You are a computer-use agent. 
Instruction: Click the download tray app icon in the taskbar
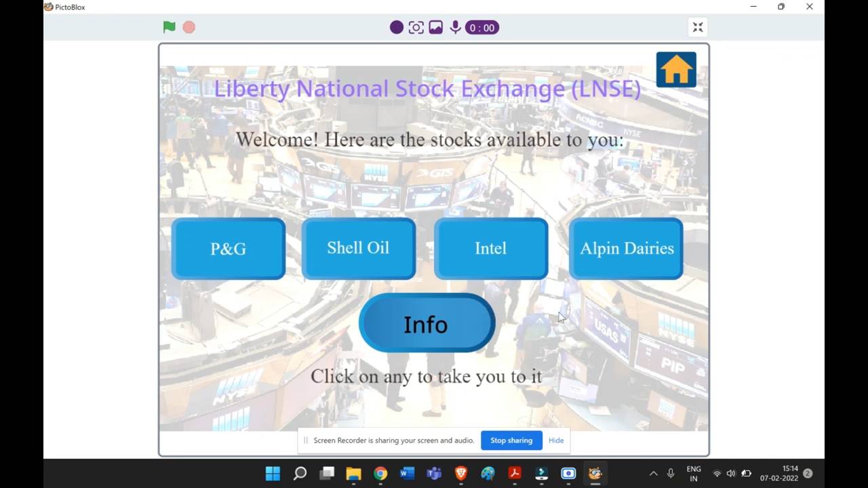point(542,474)
